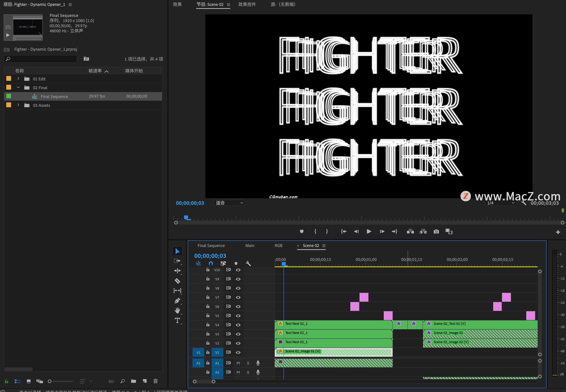Hide the V1 track output
This screenshot has height=392, width=566.
[238, 353]
